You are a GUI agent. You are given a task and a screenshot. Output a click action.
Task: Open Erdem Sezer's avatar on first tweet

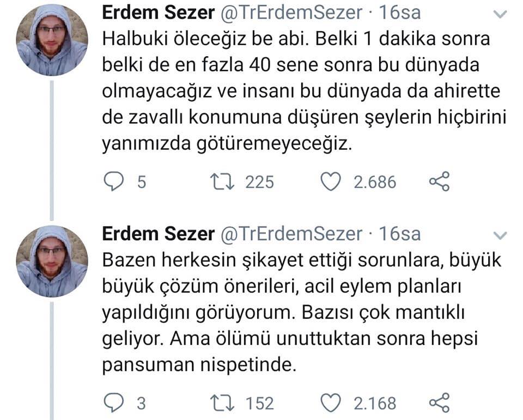click(x=52, y=40)
